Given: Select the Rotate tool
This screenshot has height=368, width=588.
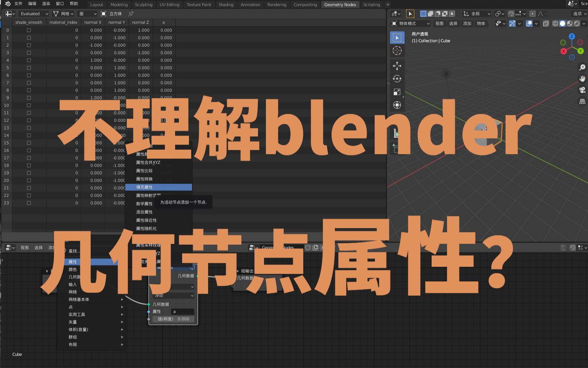Looking at the screenshot, I should point(397,79).
